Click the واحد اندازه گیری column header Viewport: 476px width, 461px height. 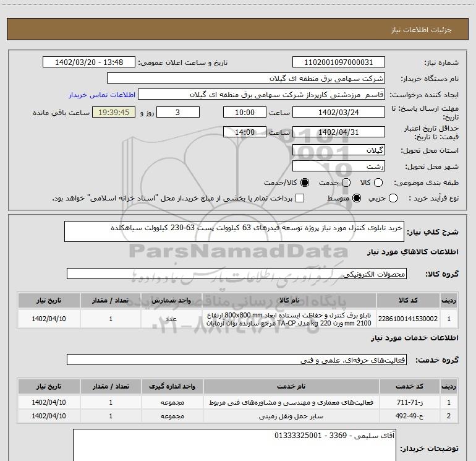[172, 386]
